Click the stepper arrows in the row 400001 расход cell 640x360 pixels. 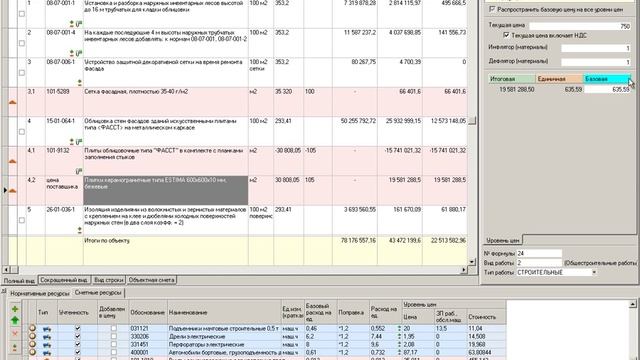399,352
